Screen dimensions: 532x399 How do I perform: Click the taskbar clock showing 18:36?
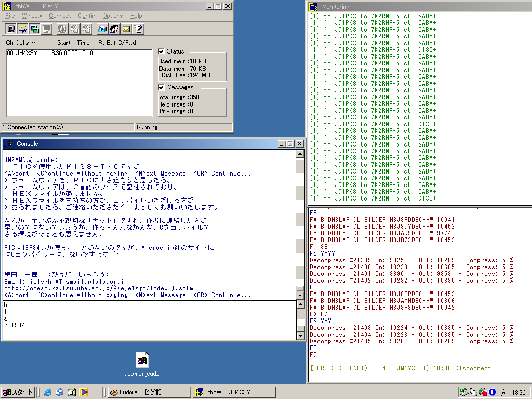coord(518,393)
